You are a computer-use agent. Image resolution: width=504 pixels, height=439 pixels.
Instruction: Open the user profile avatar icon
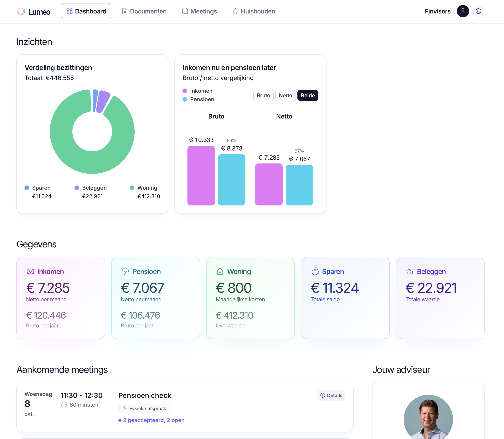(x=463, y=11)
